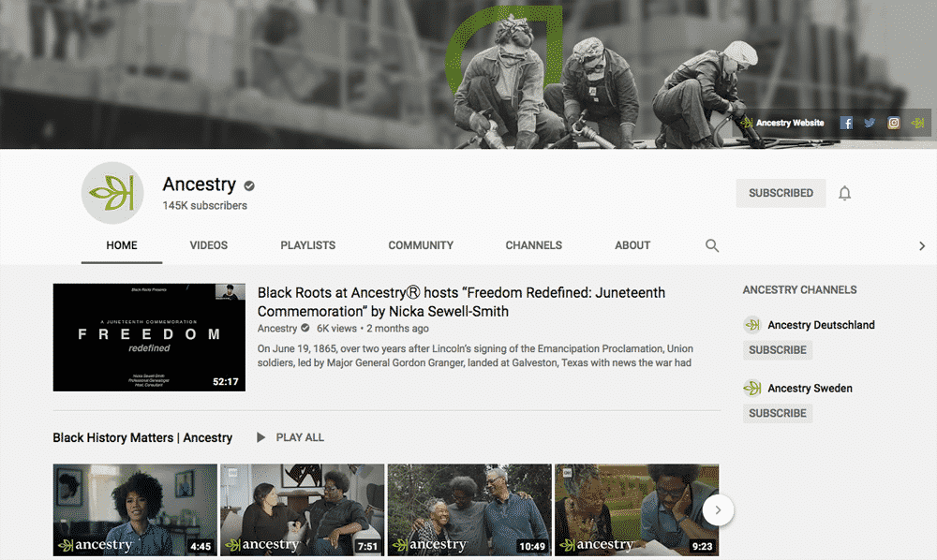937x560 pixels.
Task: Subscribe to Ancestry Deutschland
Action: [778, 350]
